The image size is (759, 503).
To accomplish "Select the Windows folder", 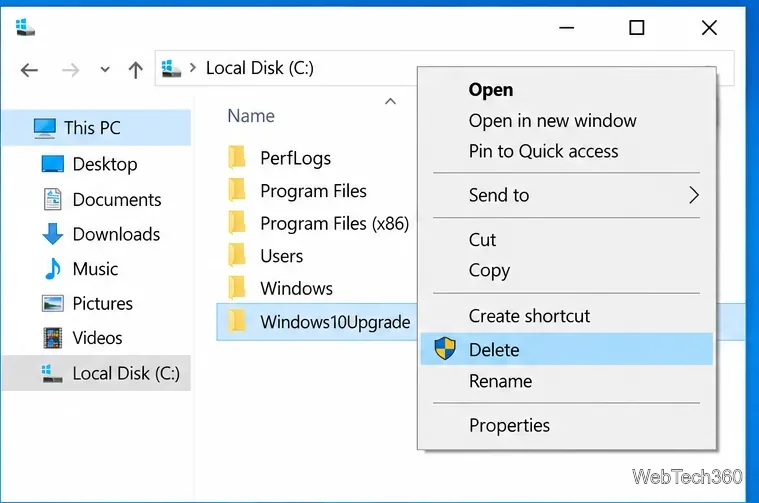I will pos(296,289).
